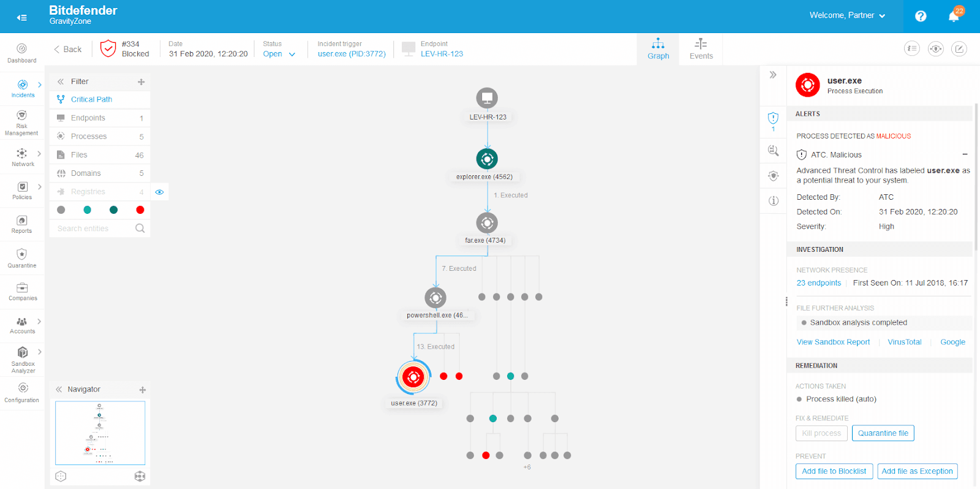Screen dimensions: 980x489
Task: Select the far.exe (4734) node
Action: point(487,223)
